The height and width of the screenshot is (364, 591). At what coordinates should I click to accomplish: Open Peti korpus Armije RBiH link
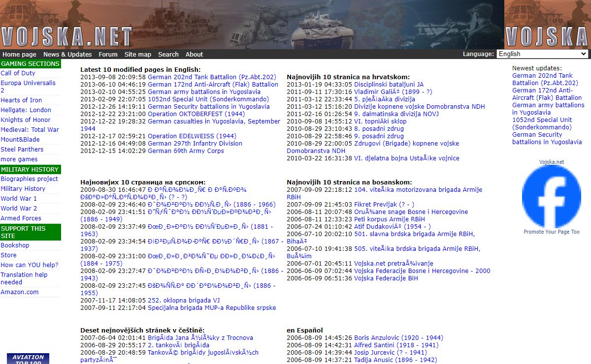390,219
